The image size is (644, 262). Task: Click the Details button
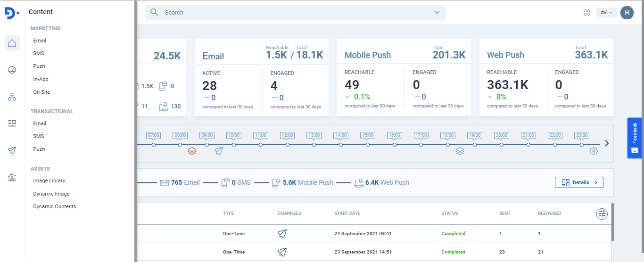pos(579,182)
